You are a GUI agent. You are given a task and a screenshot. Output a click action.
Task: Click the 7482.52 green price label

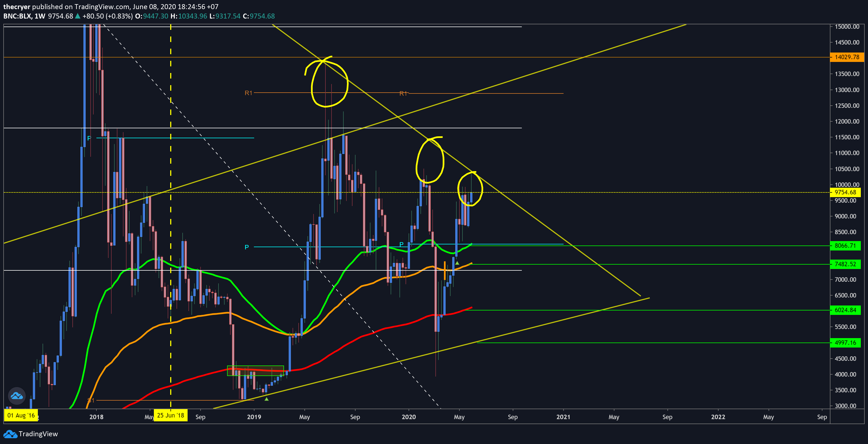pos(845,264)
